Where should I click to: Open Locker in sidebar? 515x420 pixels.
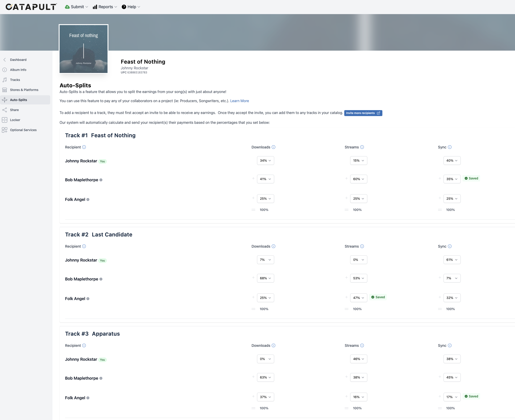[25, 120]
